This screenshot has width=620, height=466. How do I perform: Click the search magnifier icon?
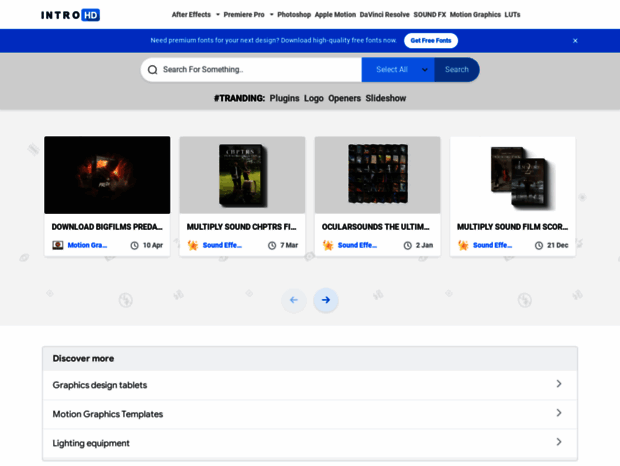click(153, 70)
